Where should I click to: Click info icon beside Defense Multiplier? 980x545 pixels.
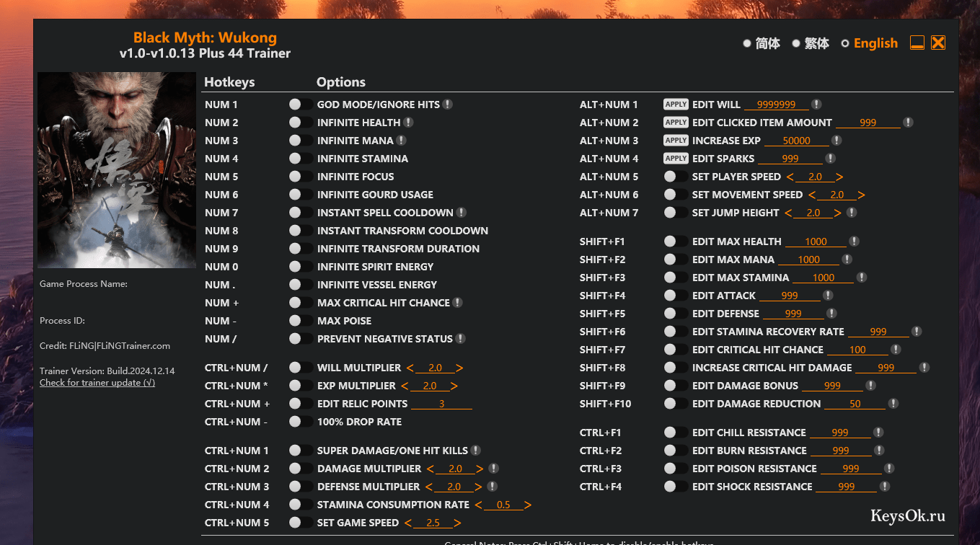(x=492, y=487)
